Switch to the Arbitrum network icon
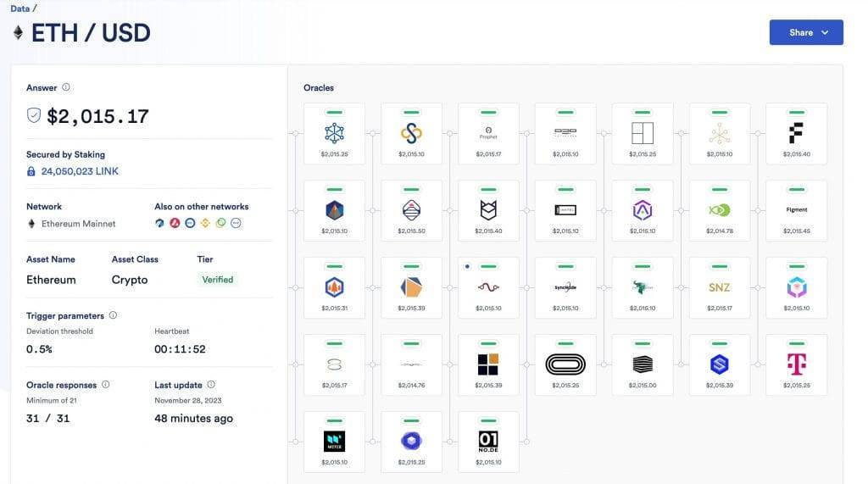Screen dimensions: 868x484 click(159, 223)
